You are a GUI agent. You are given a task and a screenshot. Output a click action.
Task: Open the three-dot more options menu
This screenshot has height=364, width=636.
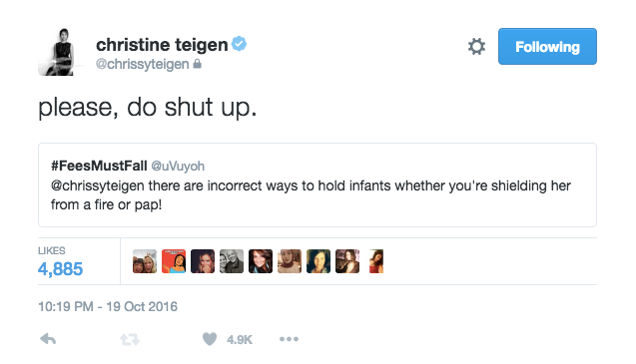pos(289,339)
